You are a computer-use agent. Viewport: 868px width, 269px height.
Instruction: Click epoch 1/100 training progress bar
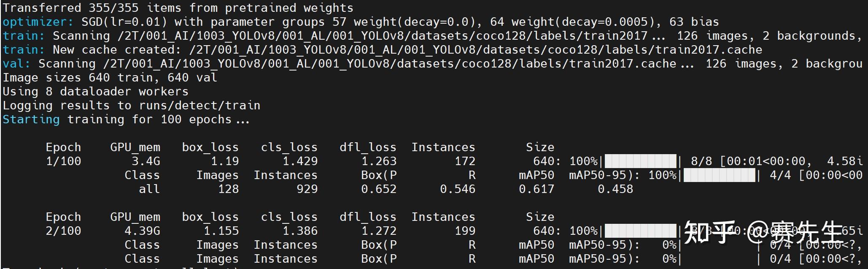(x=641, y=161)
